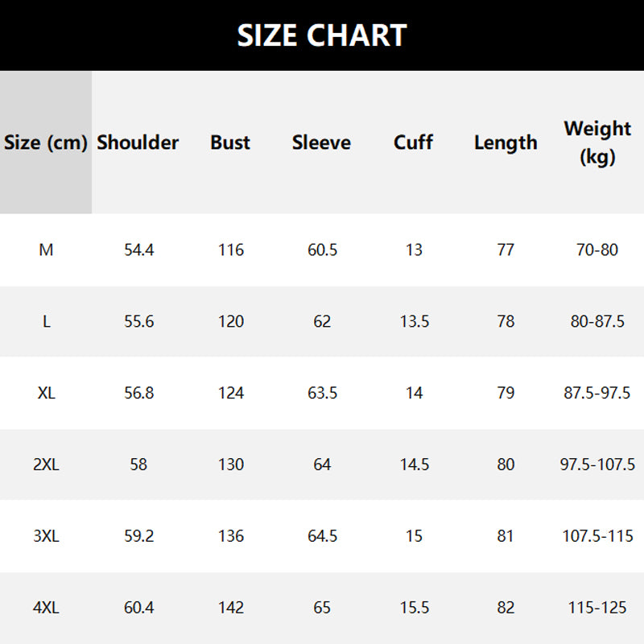Click the SIZE CHART title
Viewport: 644px width, 644px height.
click(322, 35)
